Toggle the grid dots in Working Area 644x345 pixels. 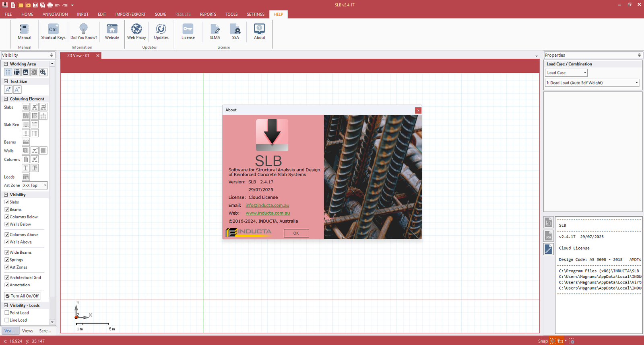click(8, 72)
